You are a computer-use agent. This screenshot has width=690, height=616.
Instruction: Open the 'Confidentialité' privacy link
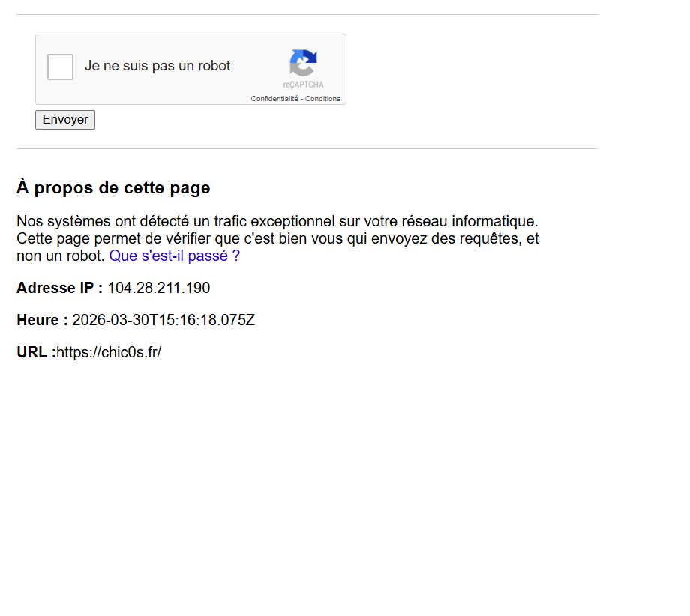(274, 98)
